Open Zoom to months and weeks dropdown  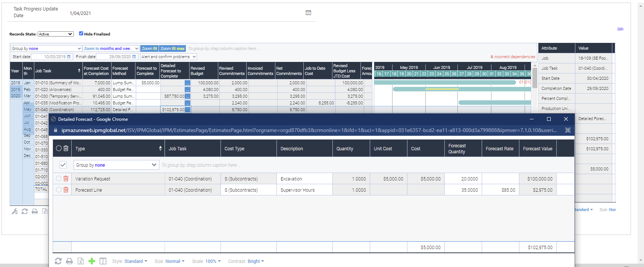point(111,48)
